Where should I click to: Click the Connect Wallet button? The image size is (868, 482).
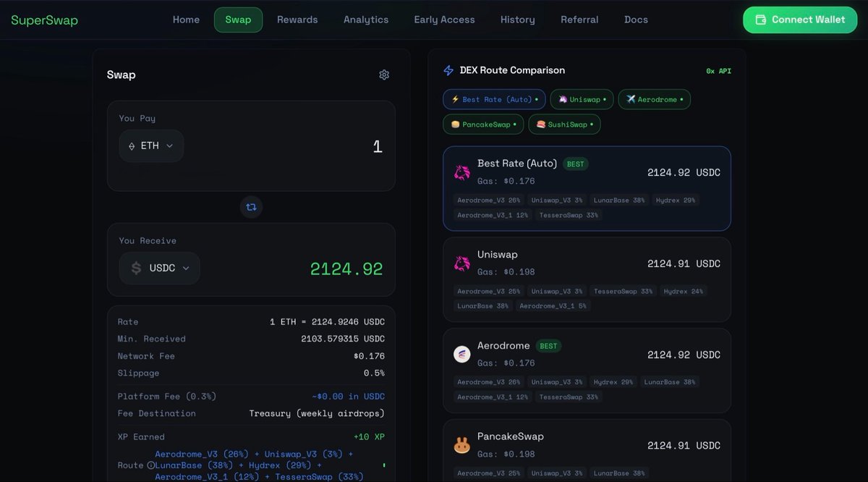pyautogui.click(x=799, y=20)
